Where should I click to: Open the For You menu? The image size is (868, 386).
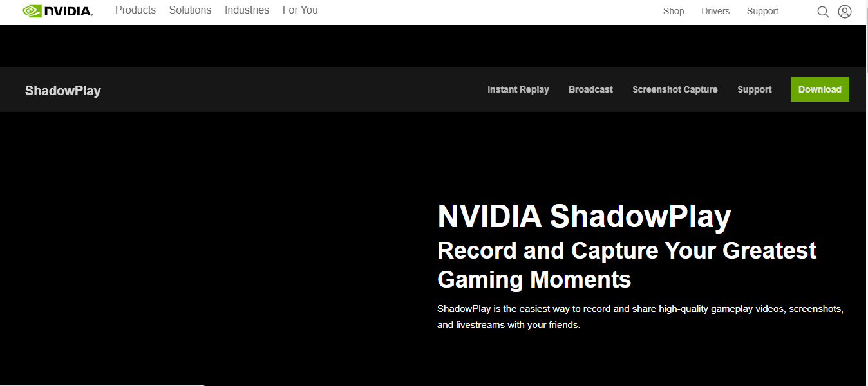pos(300,10)
